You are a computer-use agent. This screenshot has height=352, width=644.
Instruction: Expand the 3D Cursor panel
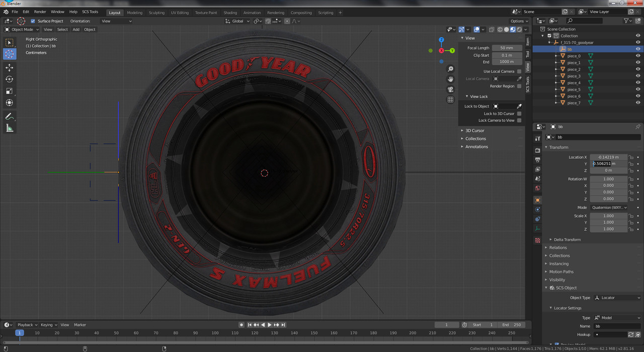coord(474,131)
